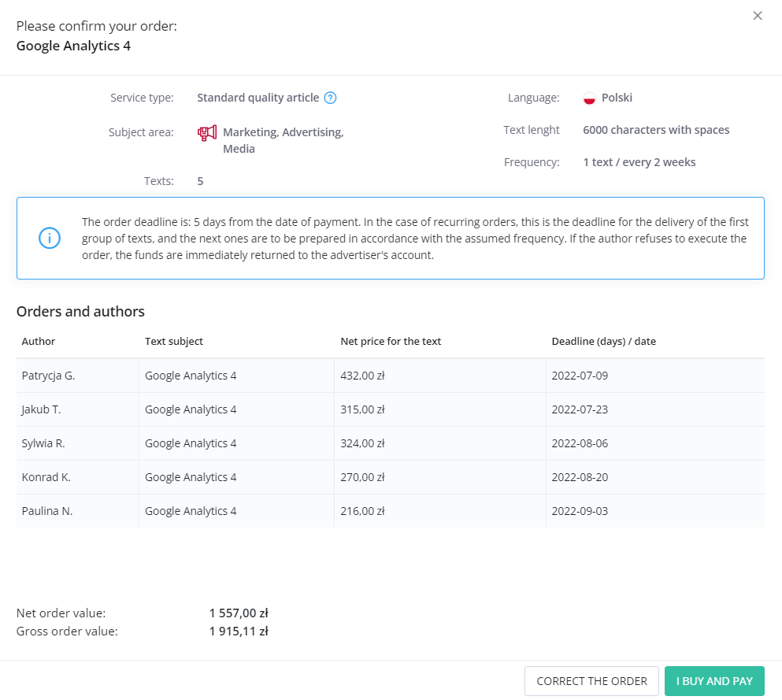Click the Polish flag icon

(590, 98)
